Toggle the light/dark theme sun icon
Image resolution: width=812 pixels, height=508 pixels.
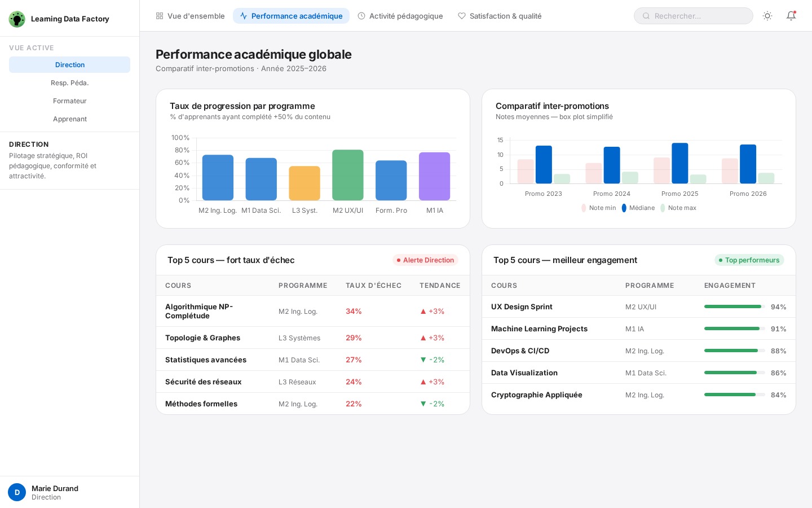767,16
